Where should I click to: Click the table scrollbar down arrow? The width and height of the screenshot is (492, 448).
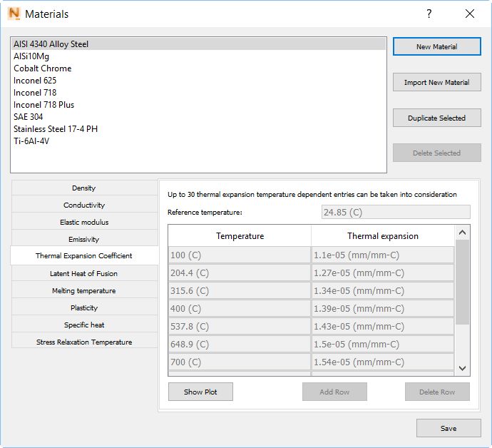pyautogui.click(x=462, y=368)
